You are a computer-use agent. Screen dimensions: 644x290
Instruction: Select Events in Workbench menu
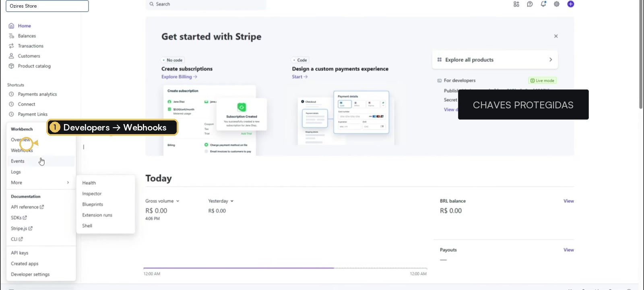[x=41, y=161]
